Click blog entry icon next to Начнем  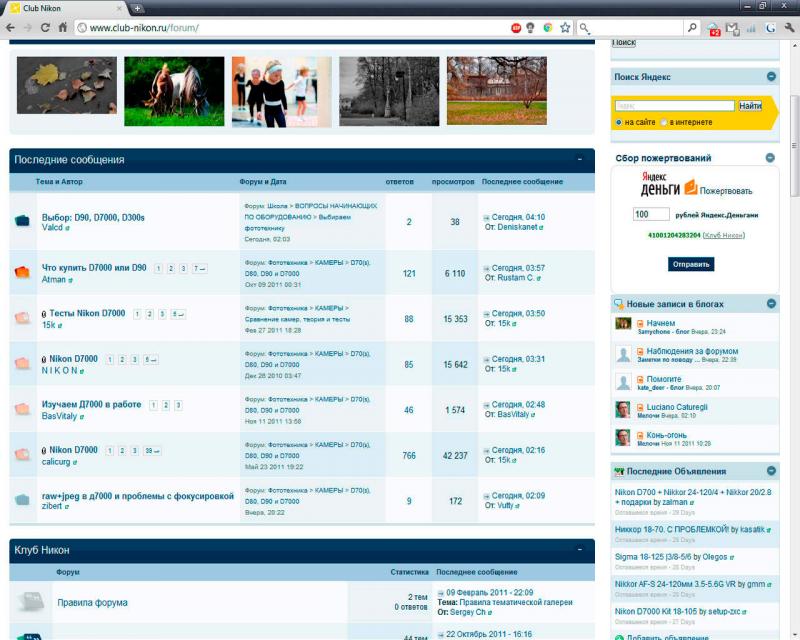(640, 324)
